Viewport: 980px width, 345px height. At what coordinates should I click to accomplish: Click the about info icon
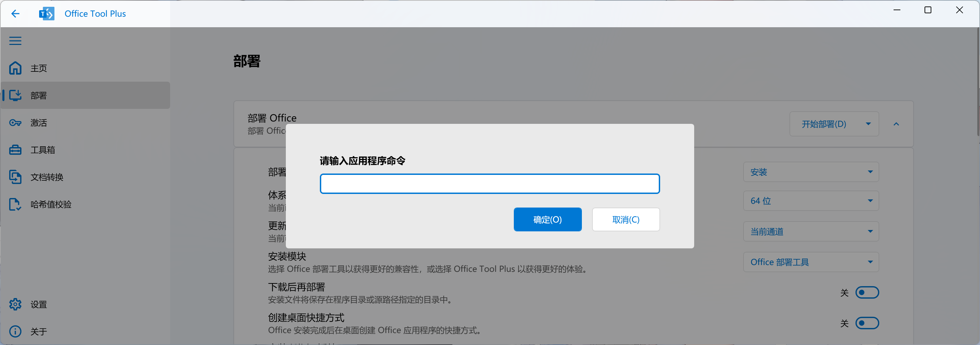pos(15,331)
